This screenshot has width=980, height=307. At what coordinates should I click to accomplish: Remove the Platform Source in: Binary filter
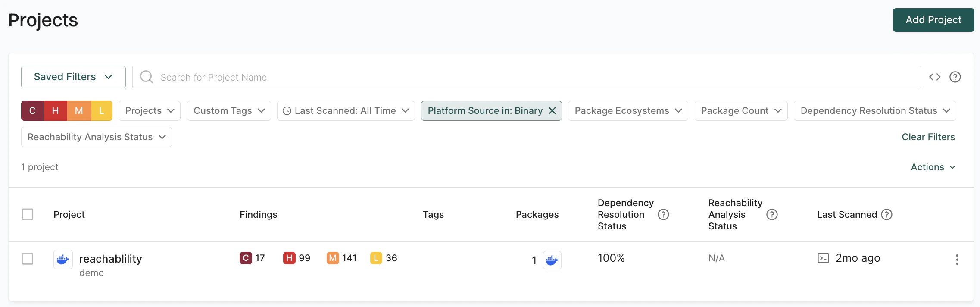(x=552, y=111)
